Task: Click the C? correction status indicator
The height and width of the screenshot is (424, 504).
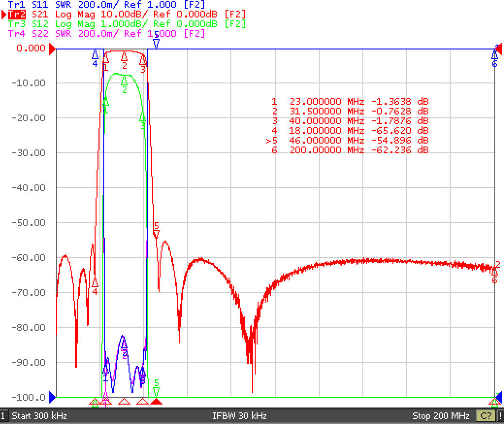Action: click(x=486, y=416)
